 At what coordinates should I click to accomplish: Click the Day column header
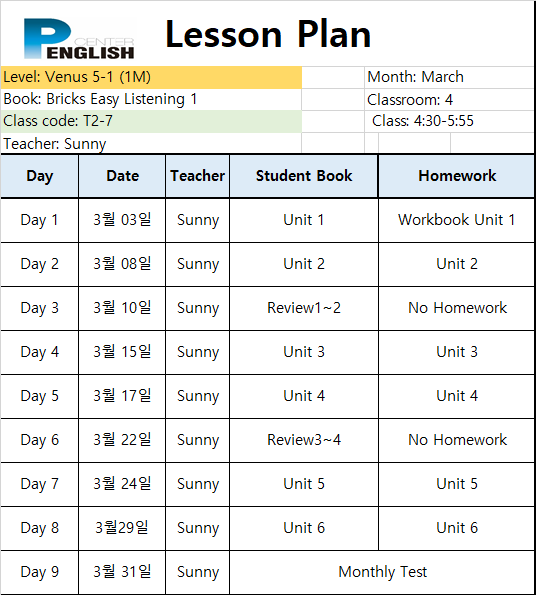(x=40, y=176)
